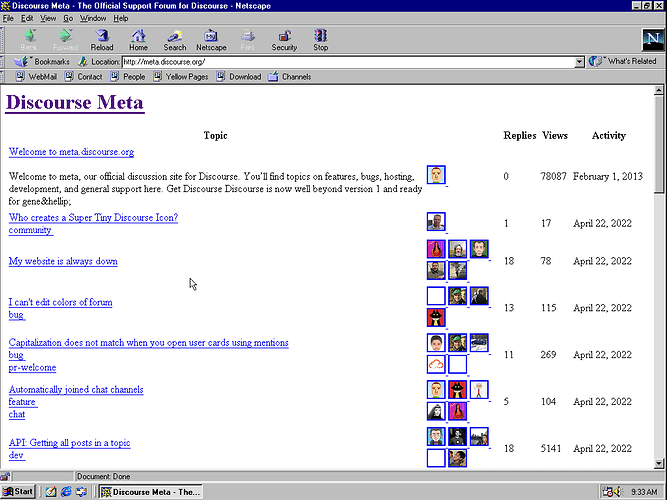Click the Stop traffic-light icon
The image size is (667, 500).
320,40
